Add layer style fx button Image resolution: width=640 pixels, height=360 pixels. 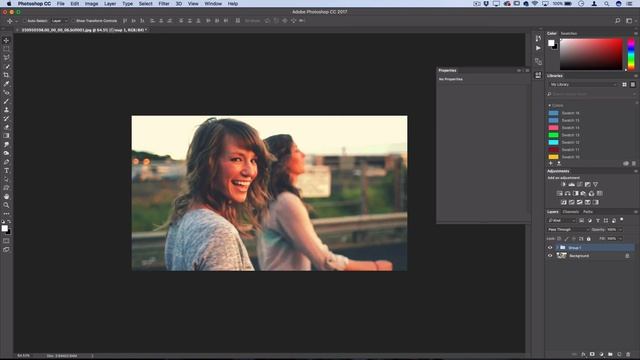pyautogui.click(x=583, y=354)
